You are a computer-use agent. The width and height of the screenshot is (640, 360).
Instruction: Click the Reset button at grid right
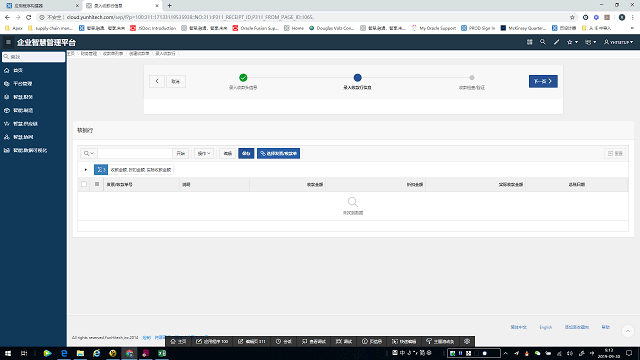click(x=615, y=153)
